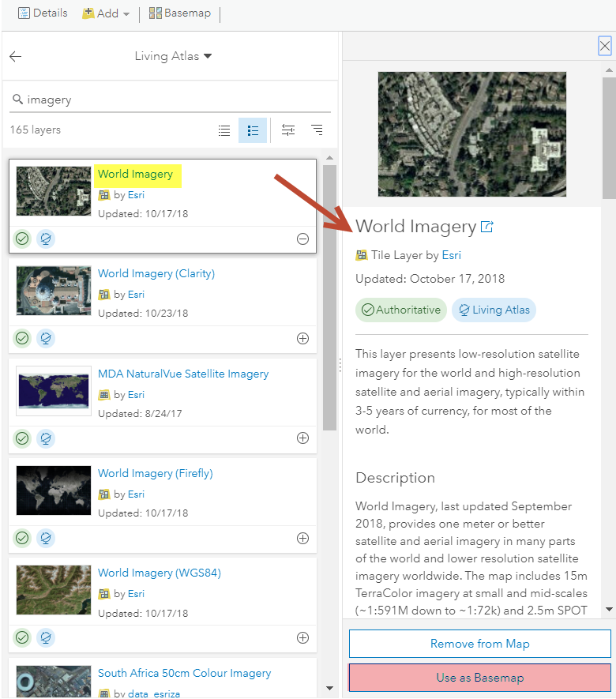The width and height of the screenshot is (616, 699).
Task: Open the Details panel button
Action: click(x=43, y=13)
